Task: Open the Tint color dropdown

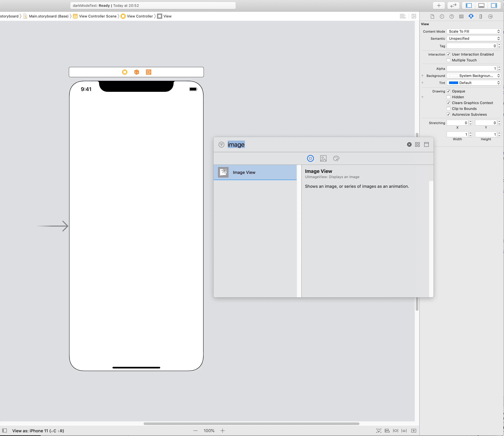Action: pyautogui.click(x=474, y=83)
